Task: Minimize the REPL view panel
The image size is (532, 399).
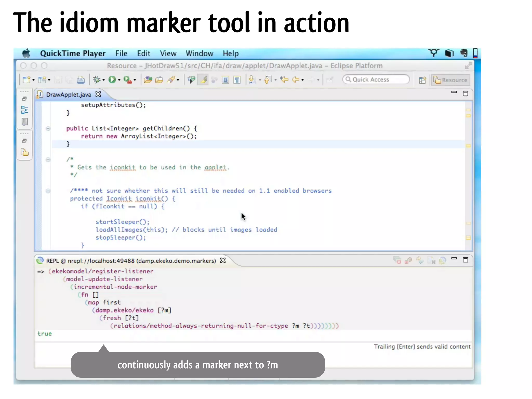Action: coord(454,258)
